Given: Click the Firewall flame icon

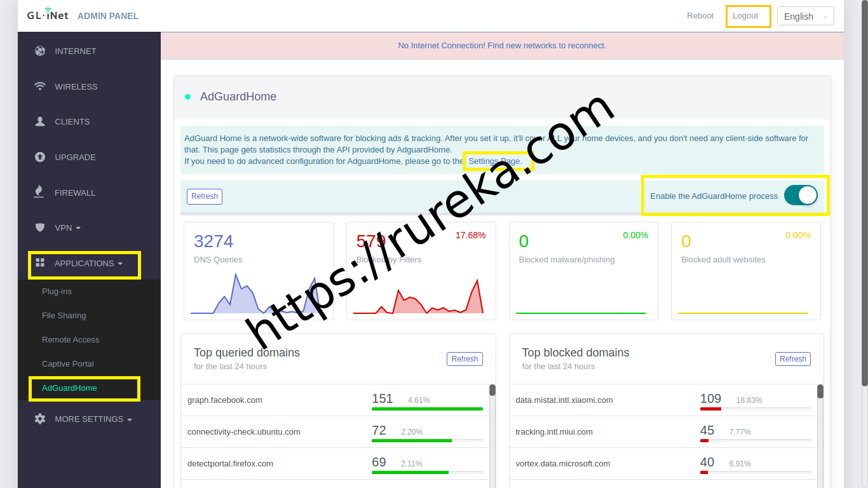Looking at the screenshot, I should [x=39, y=192].
